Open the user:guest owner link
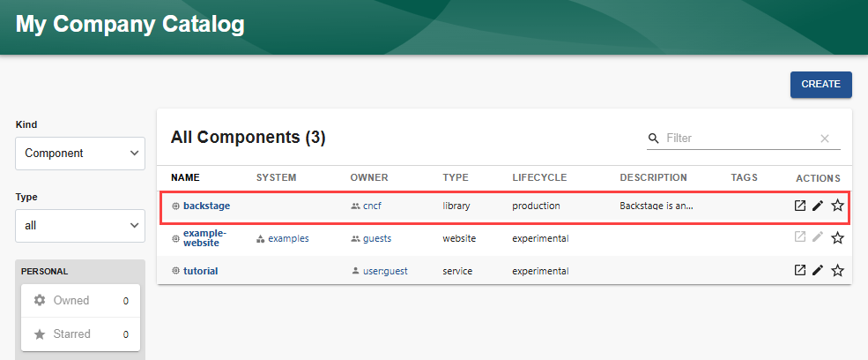868x360 pixels. coord(385,271)
